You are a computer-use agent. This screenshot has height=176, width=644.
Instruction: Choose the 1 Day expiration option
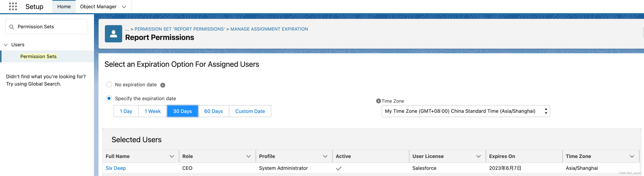point(126,111)
